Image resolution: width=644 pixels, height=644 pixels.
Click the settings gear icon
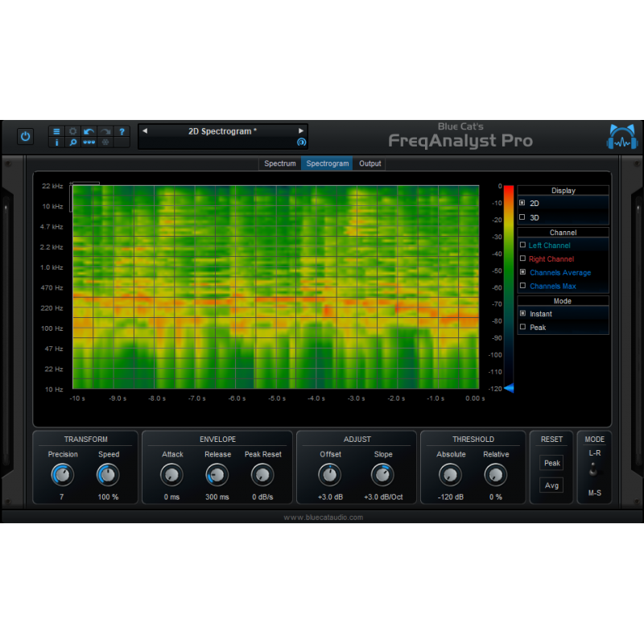[72, 131]
